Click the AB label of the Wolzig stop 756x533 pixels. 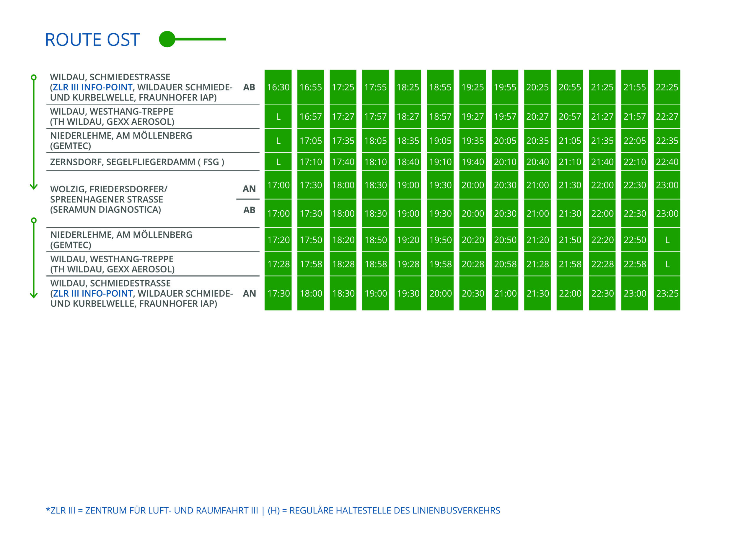pyautogui.click(x=249, y=210)
